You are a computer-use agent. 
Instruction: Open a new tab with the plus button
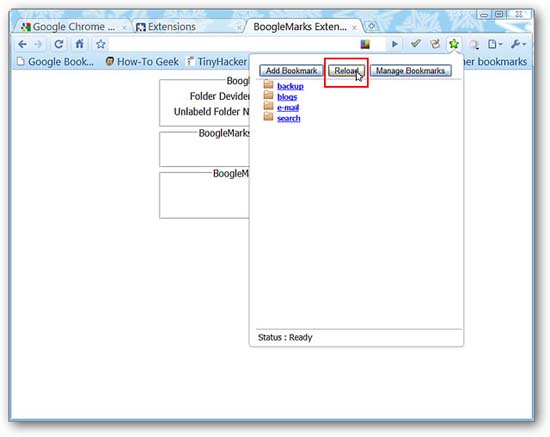pyautogui.click(x=371, y=26)
